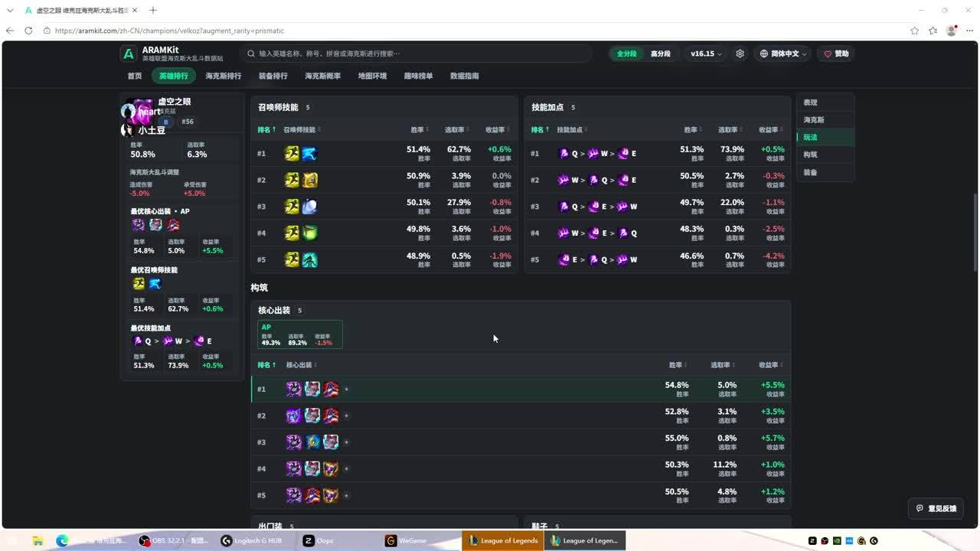Click the first item icon in core build #2
Viewport: 980px width, 551px height.
pos(294,416)
